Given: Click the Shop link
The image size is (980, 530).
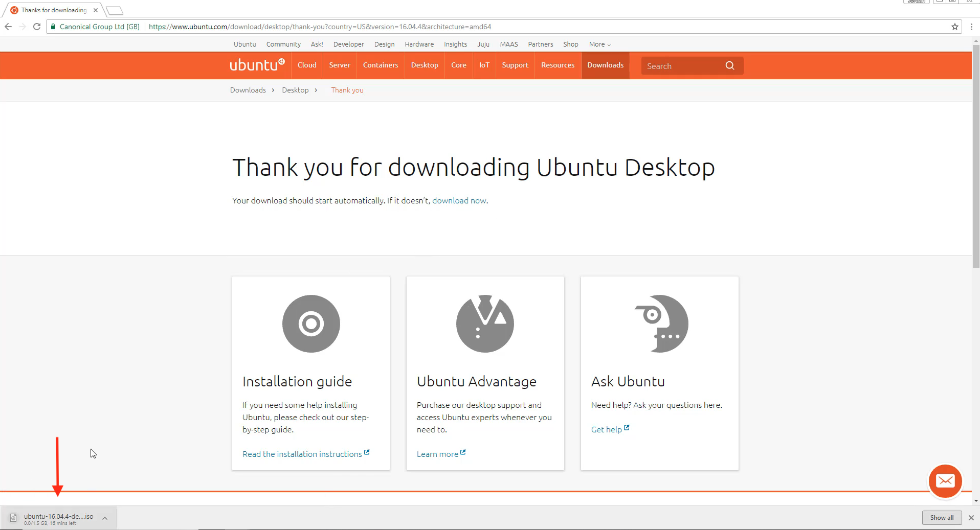Looking at the screenshot, I should (571, 44).
